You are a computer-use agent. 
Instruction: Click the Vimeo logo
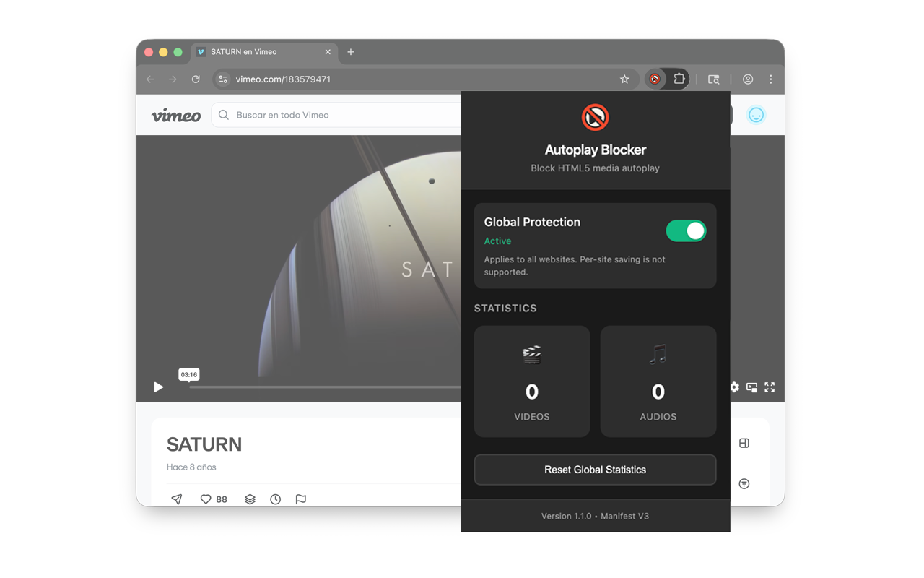[x=175, y=115]
